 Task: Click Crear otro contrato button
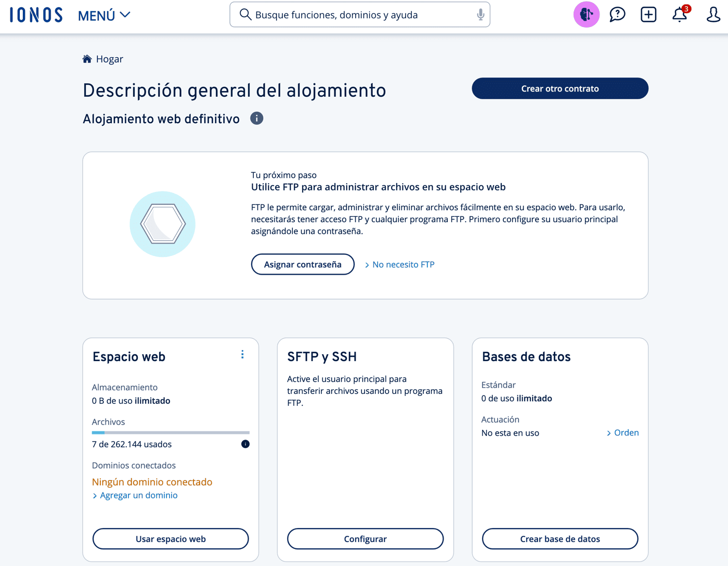[560, 88]
